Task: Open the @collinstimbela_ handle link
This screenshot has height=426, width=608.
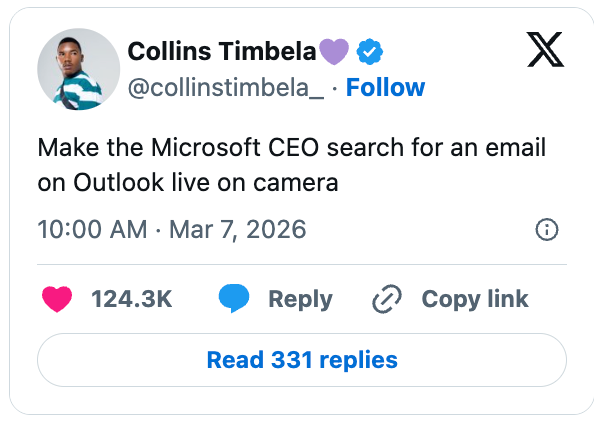Action: click(x=226, y=88)
